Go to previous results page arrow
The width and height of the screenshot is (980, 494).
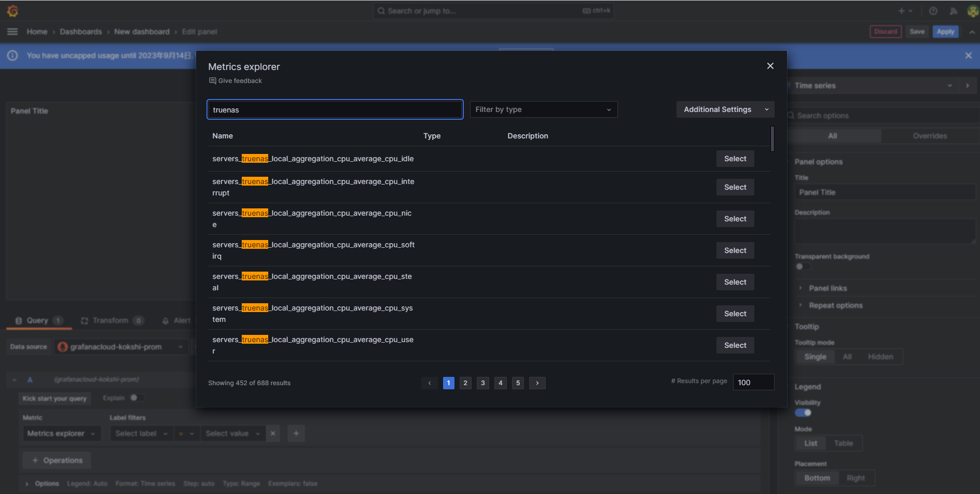tap(430, 383)
